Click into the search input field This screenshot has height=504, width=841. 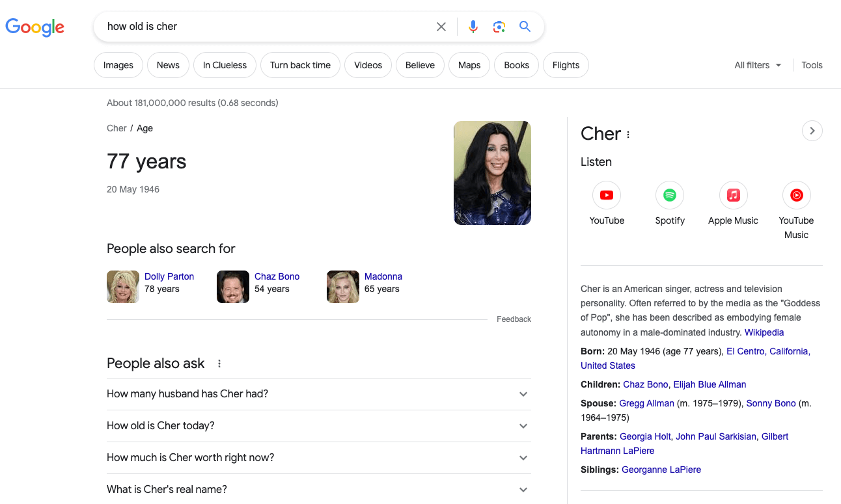point(267,27)
